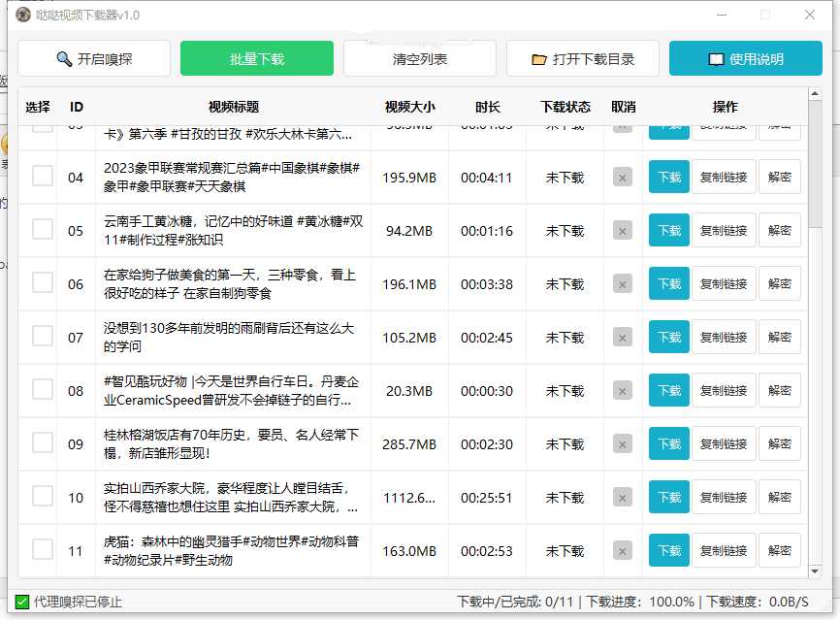Click the cancel × icon for row 07
Image resolution: width=840 pixels, height=620 pixels.
tap(621, 337)
